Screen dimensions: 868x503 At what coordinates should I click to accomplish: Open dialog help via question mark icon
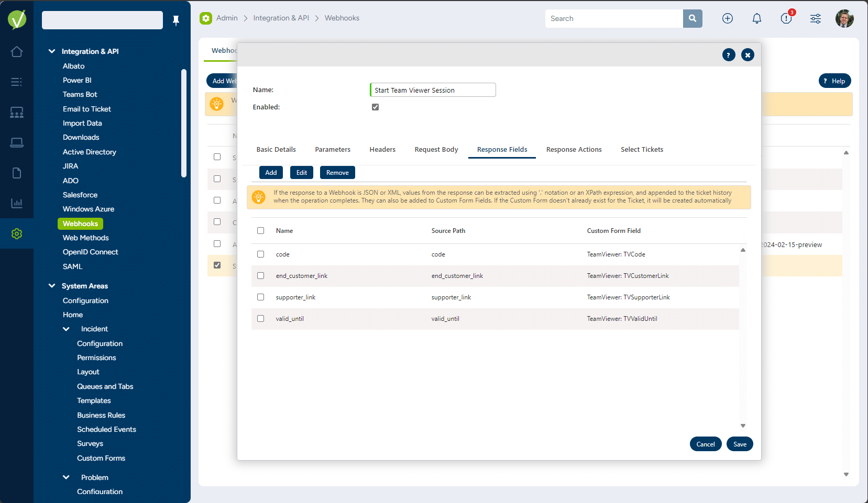[729, 54]
